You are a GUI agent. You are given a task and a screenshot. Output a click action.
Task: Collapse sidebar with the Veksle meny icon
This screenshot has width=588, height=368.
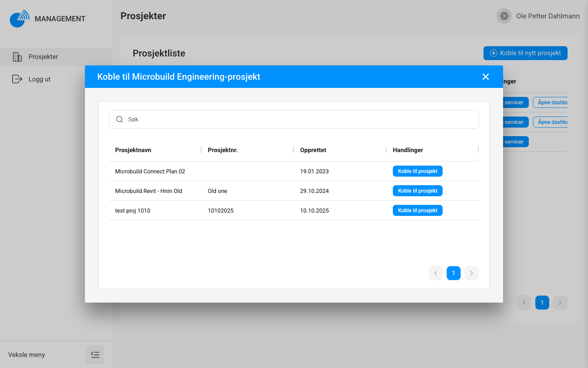(95, 355)
